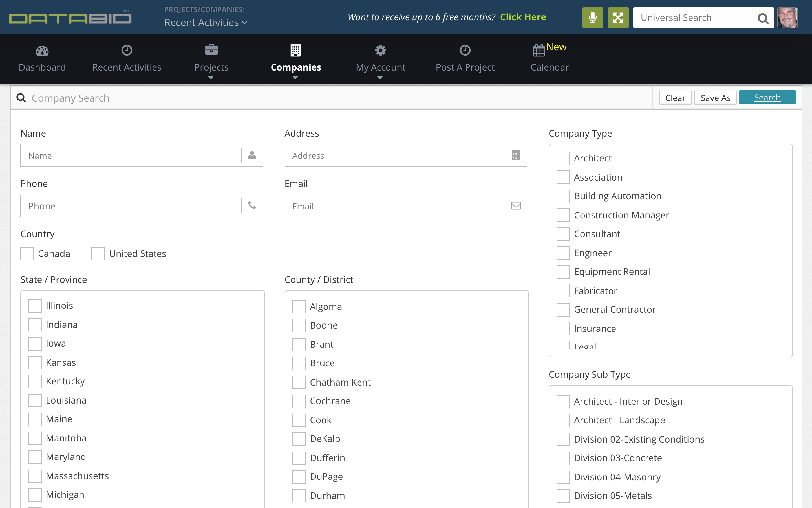
Task: Check Division 03-Concrete sub type
Action: point(563,458)
